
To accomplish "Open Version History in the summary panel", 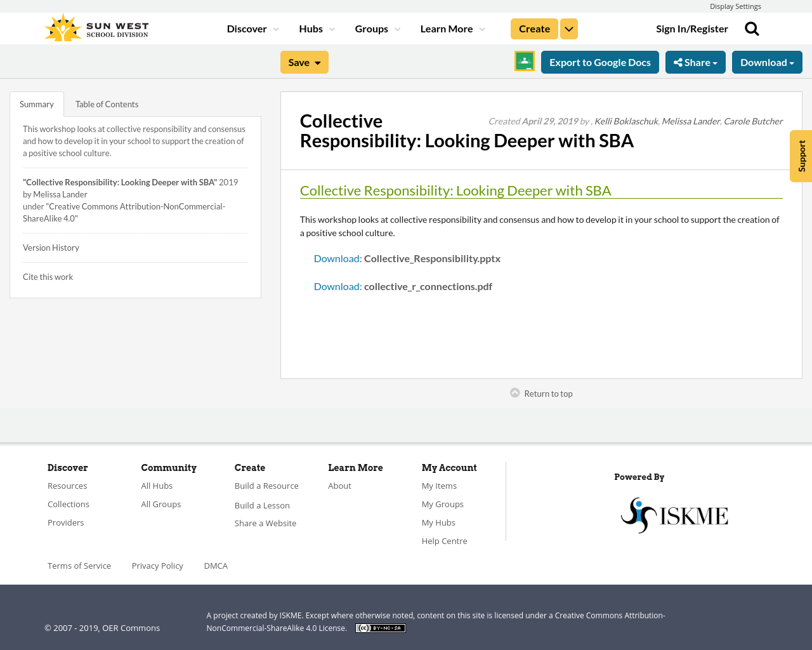I will pyautogui.click(x=51, y=248).
